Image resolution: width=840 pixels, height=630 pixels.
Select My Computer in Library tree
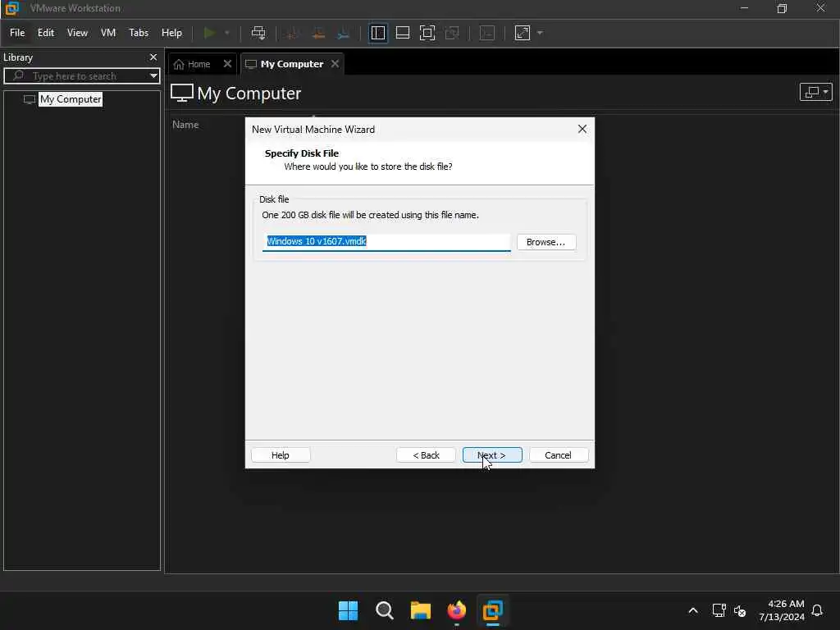pos(71,99)
